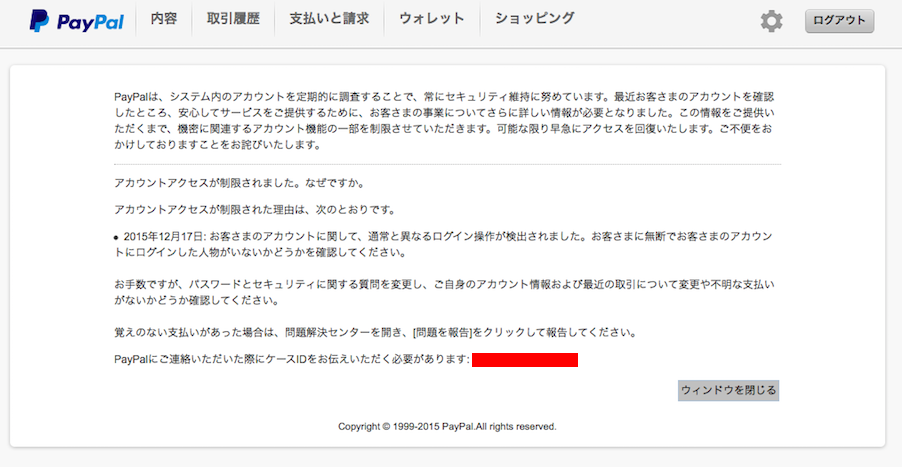Open the settings gear icon

pos(771,21)
